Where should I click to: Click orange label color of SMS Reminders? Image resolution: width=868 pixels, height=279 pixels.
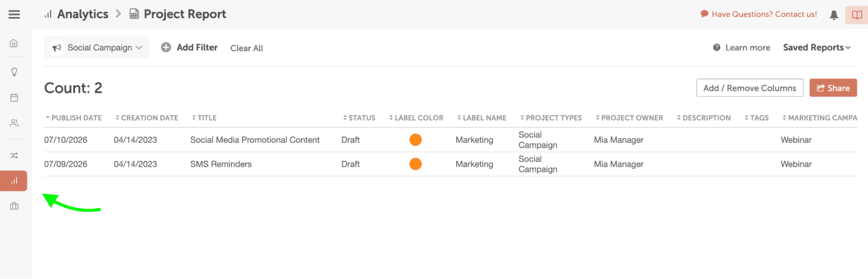(x=416, y=164)
